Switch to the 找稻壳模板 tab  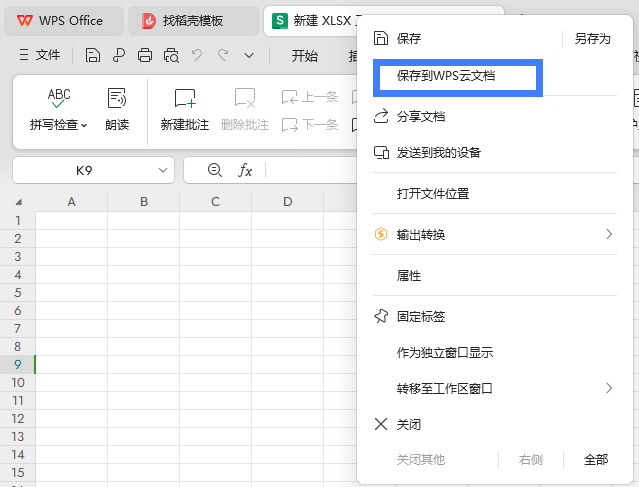194,20
